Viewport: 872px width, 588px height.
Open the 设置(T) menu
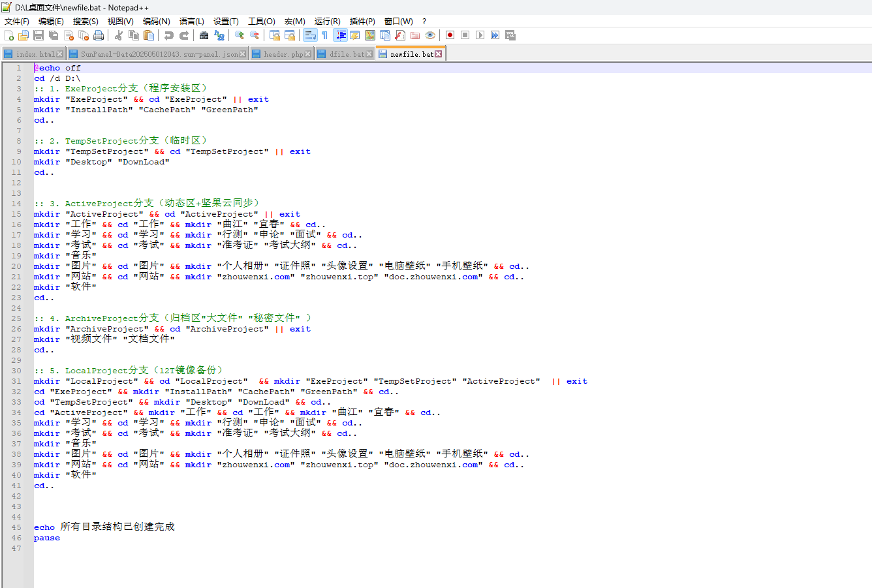[x=226, y=21]
